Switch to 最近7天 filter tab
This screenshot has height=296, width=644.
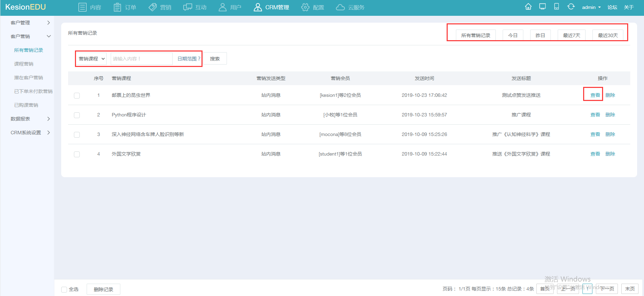(x=572, y=35)
